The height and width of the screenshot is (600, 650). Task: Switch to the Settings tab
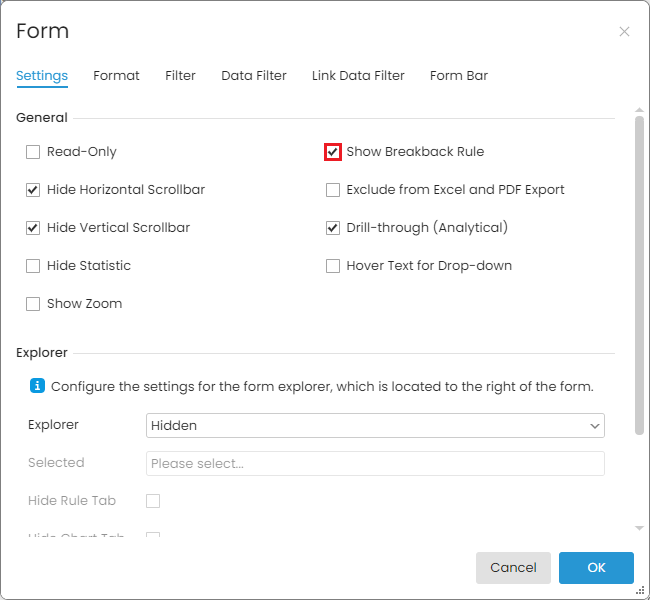tap(42, 75)
